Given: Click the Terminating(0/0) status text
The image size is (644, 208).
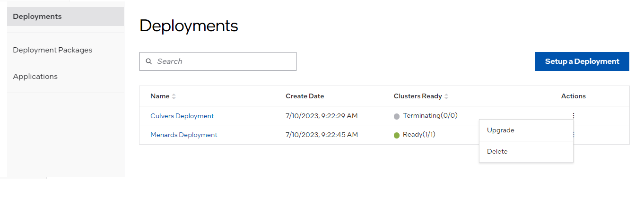Looking at the screenshot, I should point(430,115).
